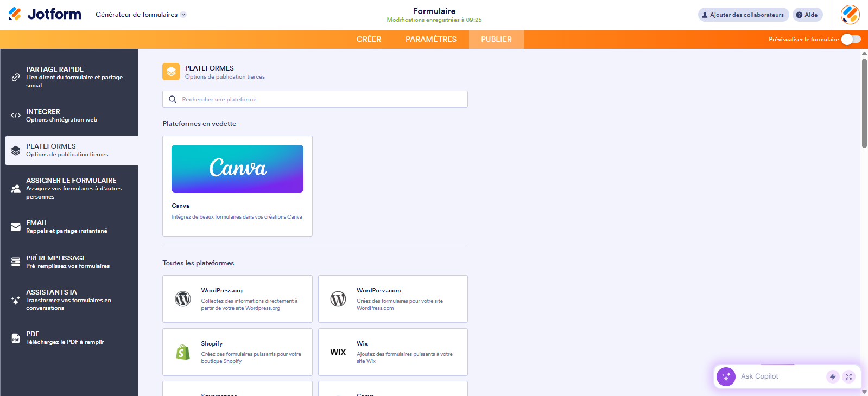Click the Plateformes en vedette heading

[x=199, y=124]
